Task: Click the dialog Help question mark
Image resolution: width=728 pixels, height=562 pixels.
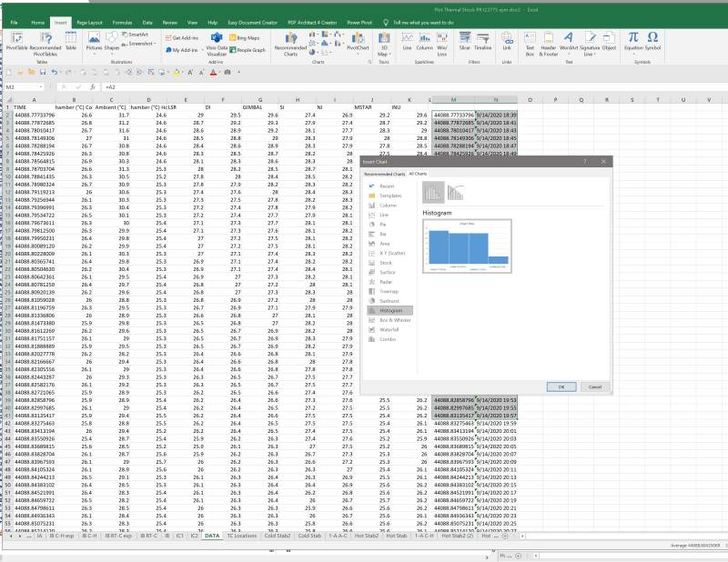Action: (x=584, y=162)
